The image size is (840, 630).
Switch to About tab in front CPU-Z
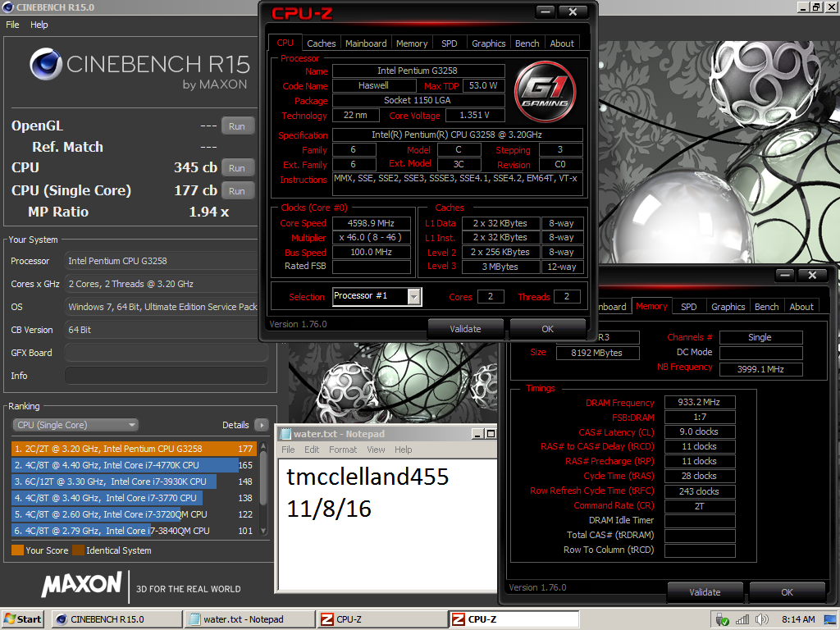point(562,43)
